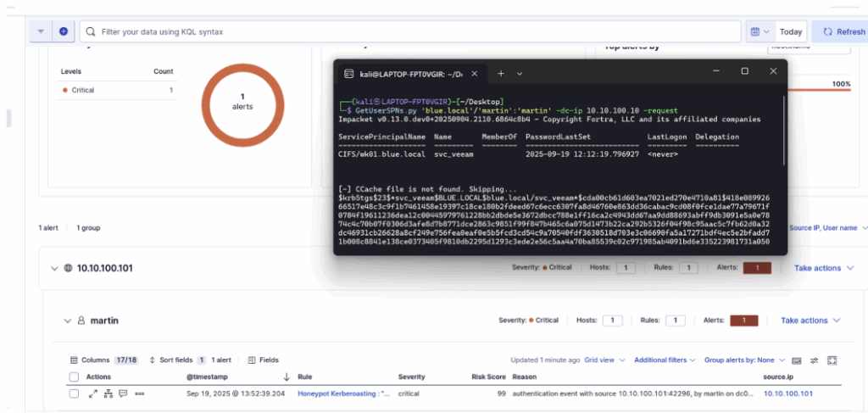
Task: Open the Additional filters dropdown
Action: coord(665,360)
